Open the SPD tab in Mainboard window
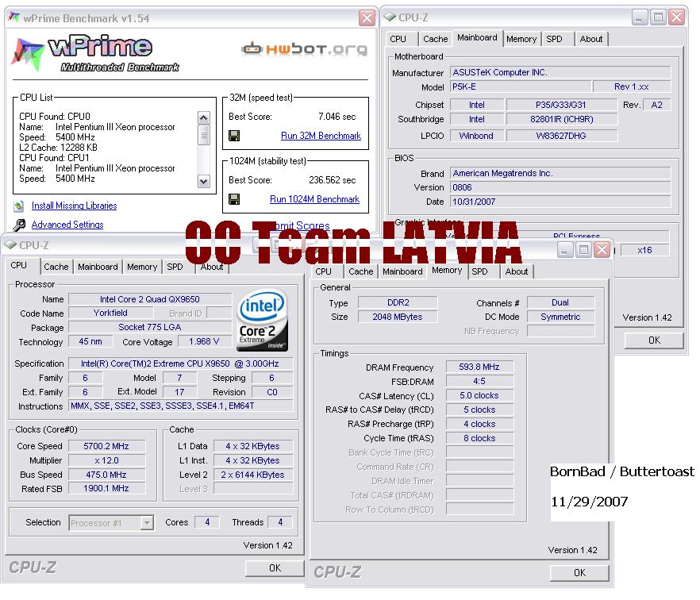 tap(555, 40)
